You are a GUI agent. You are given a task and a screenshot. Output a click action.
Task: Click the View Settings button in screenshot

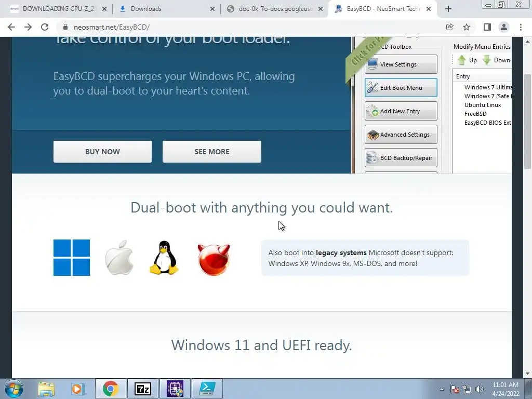pos(401,64)
